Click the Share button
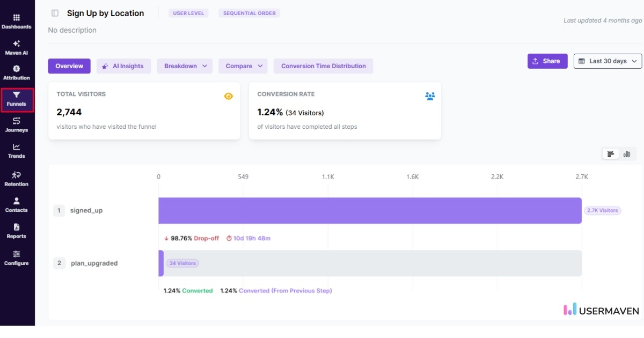The height and width of the screenshot is (338, 644). (x=547, y=61)
